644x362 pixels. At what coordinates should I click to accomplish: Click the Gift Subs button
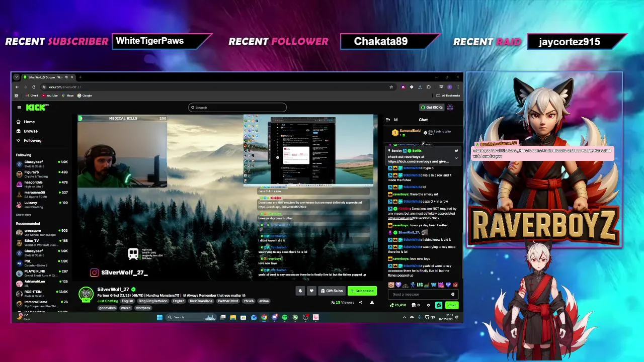pyautogui.click(x=332, y=291)
